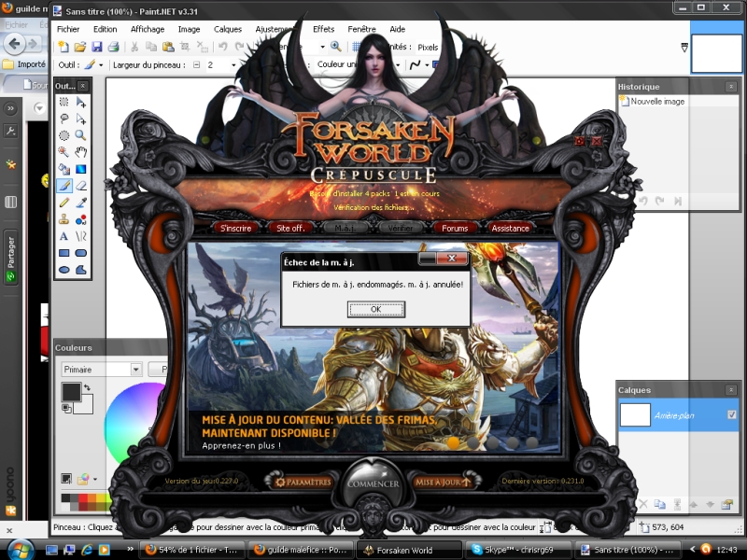Viewport: 747px width, 560px height.
Task: Toggle Arrière-plan layer visibility checkbox
Action: (732, 414)
